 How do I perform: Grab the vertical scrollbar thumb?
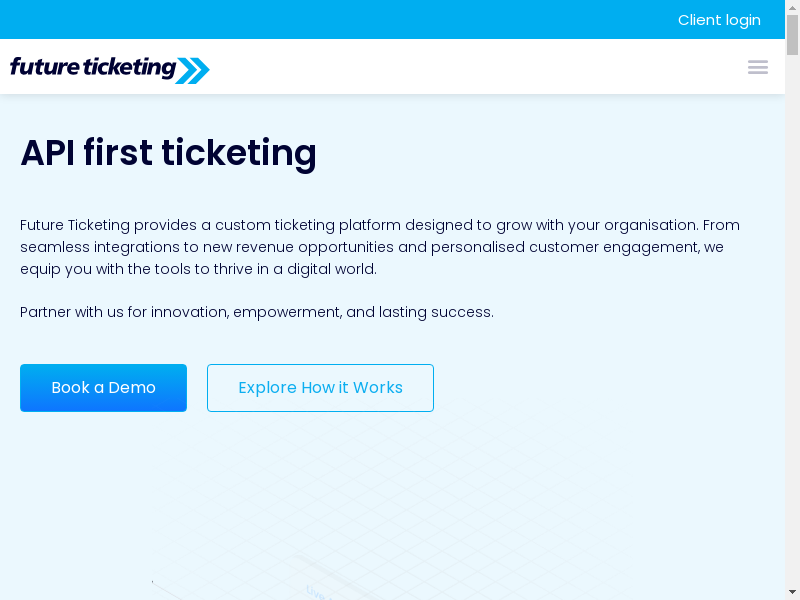click(x=792, y=34)
